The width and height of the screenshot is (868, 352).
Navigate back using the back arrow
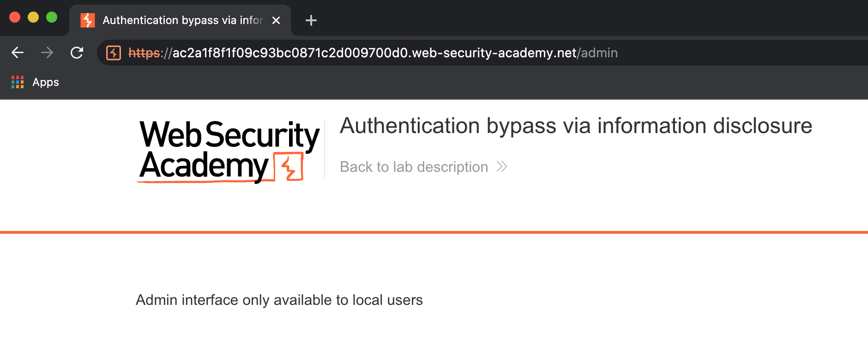click(x=17, y=53)
